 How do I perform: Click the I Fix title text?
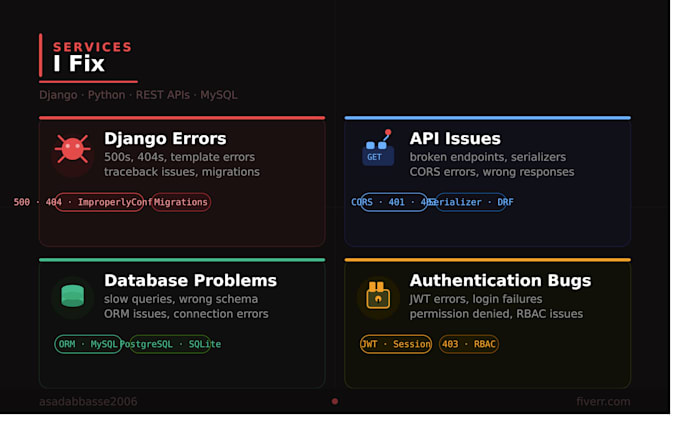tap(80, 65)
